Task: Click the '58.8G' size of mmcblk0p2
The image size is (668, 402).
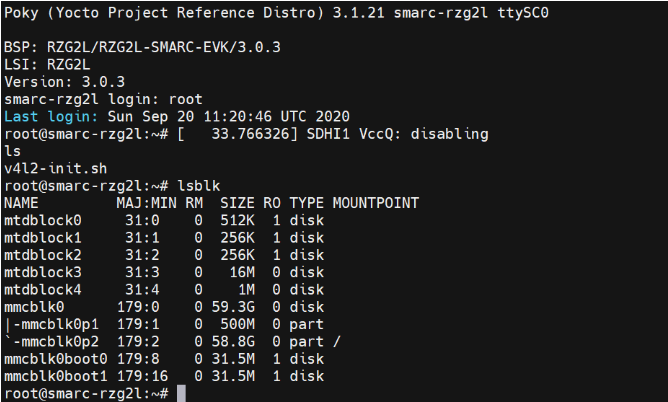Action: pos(233,342)
